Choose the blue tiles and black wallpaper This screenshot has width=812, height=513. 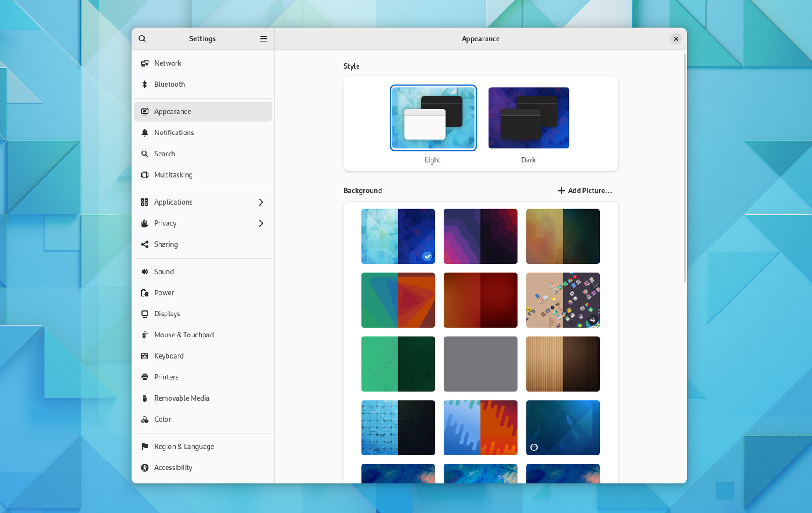click(x=398, y=428)
